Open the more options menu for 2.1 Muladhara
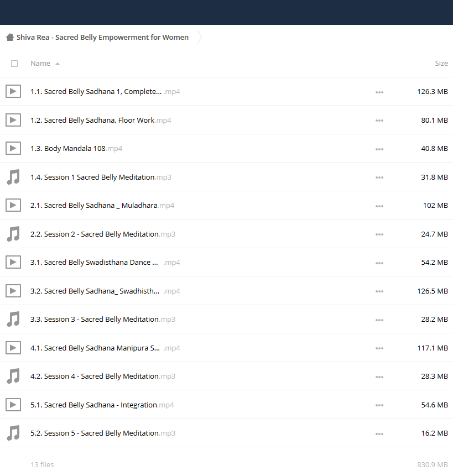Image resolution: width=453 pixels, height=476 pixels. coord(379,206)
